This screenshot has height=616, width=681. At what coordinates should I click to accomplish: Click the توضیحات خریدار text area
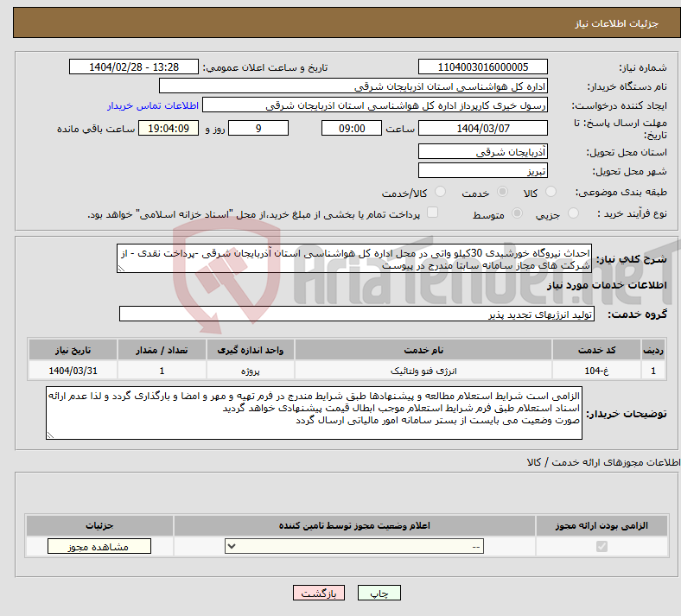tap(314, 413)
